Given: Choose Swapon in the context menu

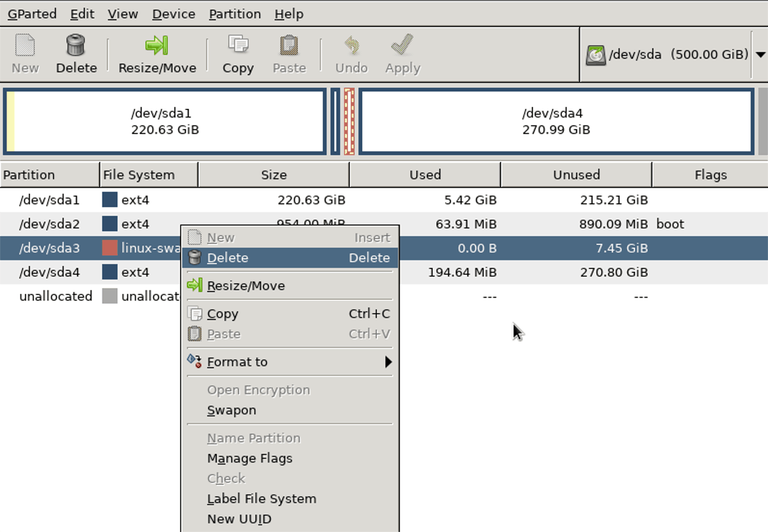Looking at the screenshot, I should (x=290, y=410).
